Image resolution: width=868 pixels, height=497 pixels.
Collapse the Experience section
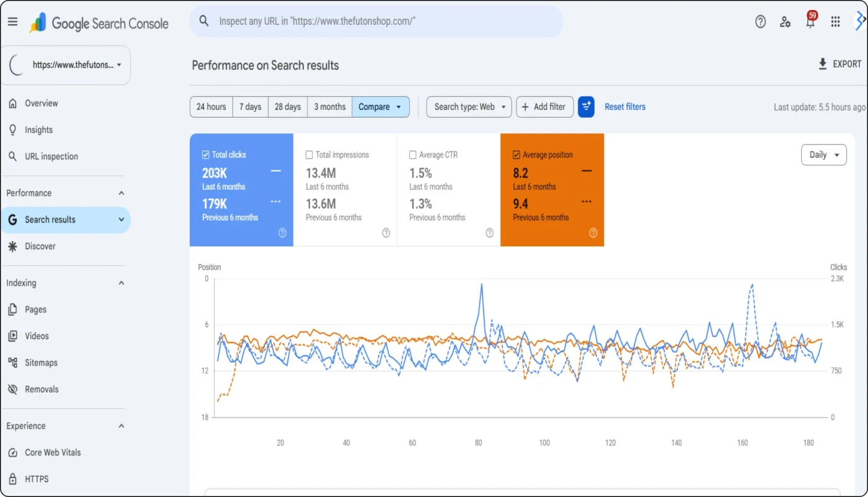[x=122, y=426]
